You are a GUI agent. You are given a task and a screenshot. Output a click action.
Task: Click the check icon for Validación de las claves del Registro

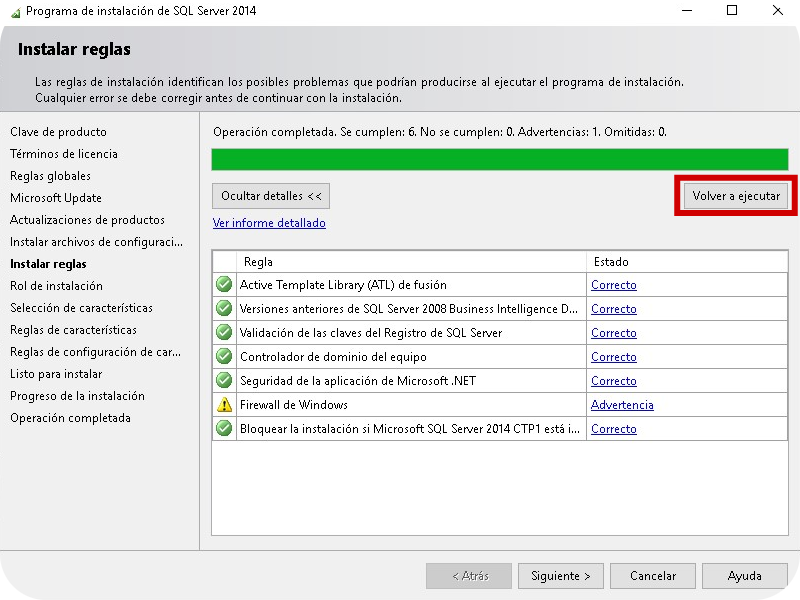pyautogui.click(x=224, y=332)
